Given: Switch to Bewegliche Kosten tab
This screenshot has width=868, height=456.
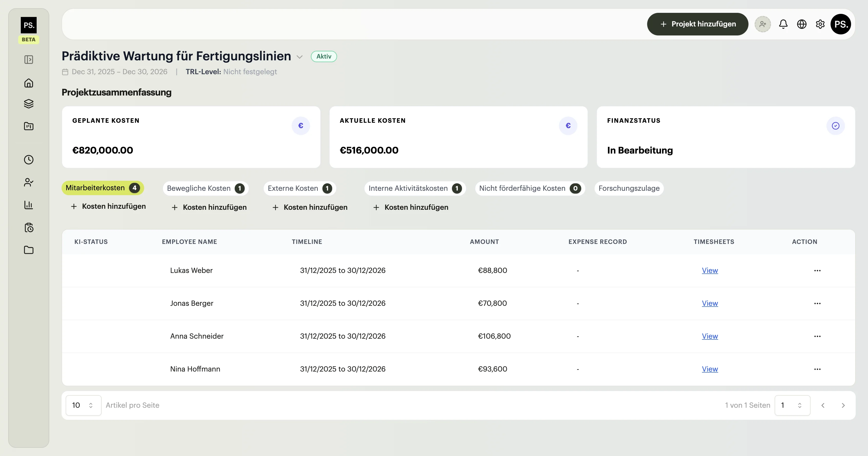Looking at the screenshot, I should point(205,188).
